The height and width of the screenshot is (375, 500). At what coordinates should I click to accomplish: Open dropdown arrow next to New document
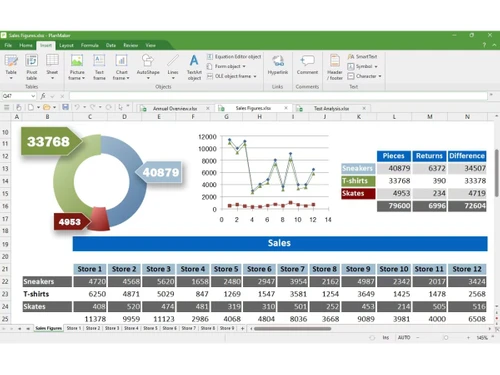[x=38, y=107]
